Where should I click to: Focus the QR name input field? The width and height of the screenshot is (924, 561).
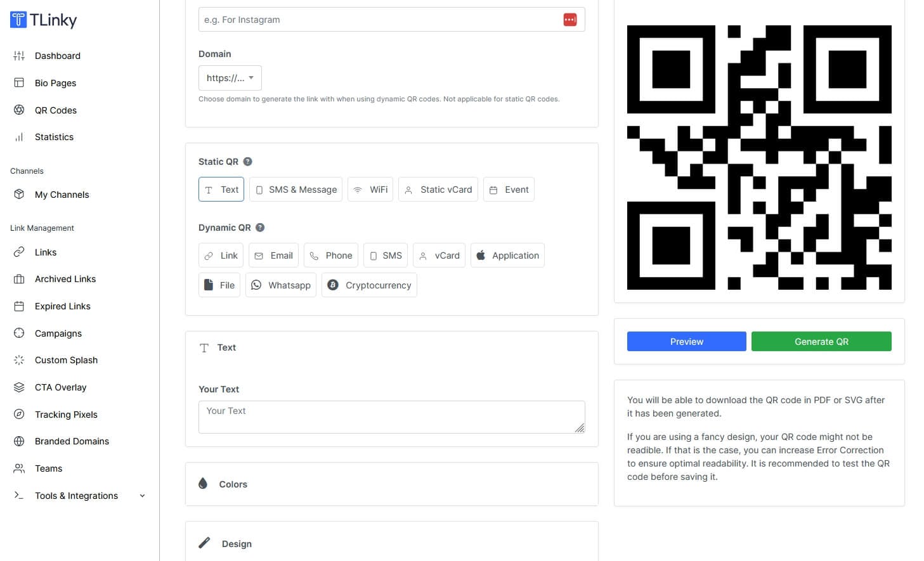[x=391, y=20]
